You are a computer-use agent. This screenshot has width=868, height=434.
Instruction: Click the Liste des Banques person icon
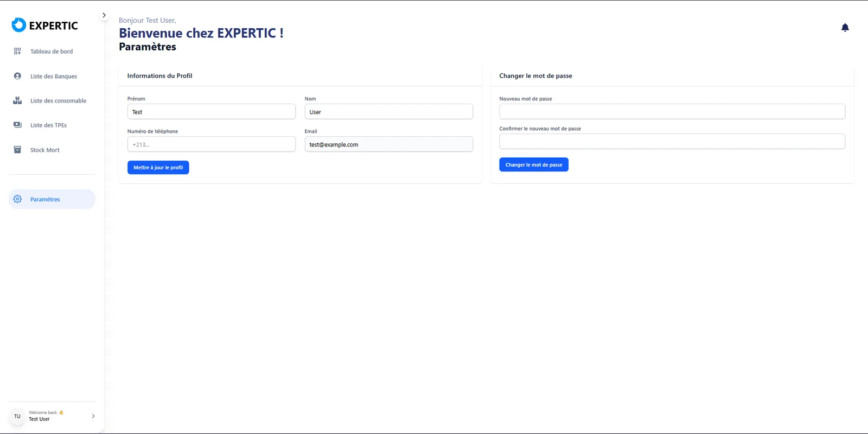coord(17,76)
